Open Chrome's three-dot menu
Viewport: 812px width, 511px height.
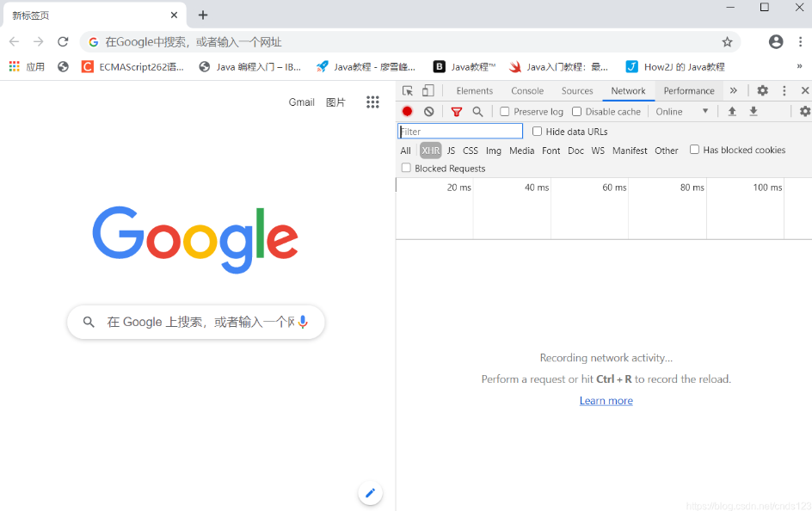[800, 42]
